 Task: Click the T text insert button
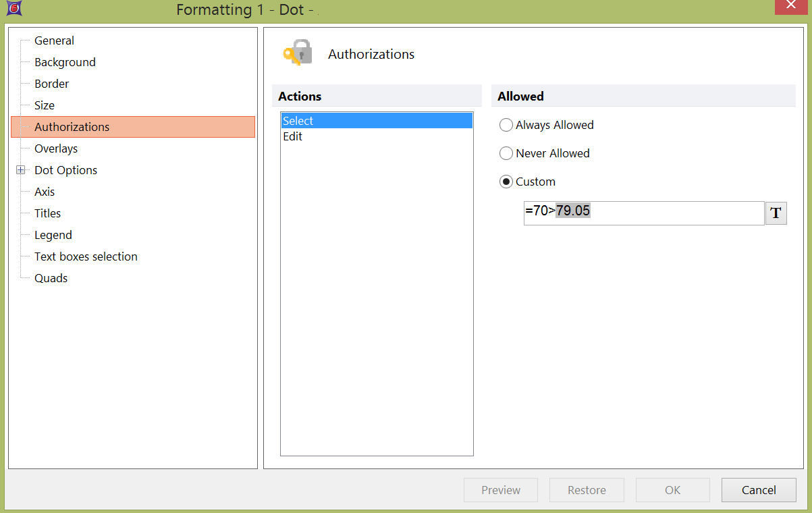tap(776, 213)
